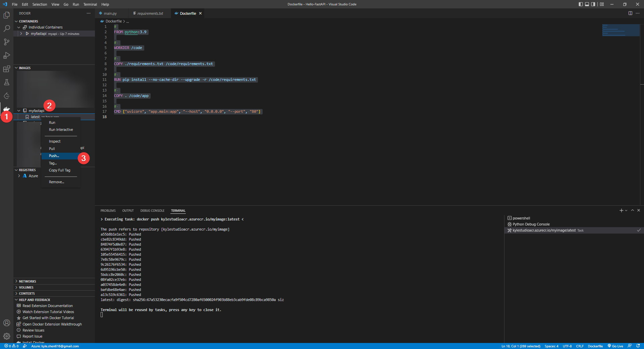Select the kylestudioacr myimage:latest task terminal
The height and width of the screenshot is (349, 644).
pos(574,230)
